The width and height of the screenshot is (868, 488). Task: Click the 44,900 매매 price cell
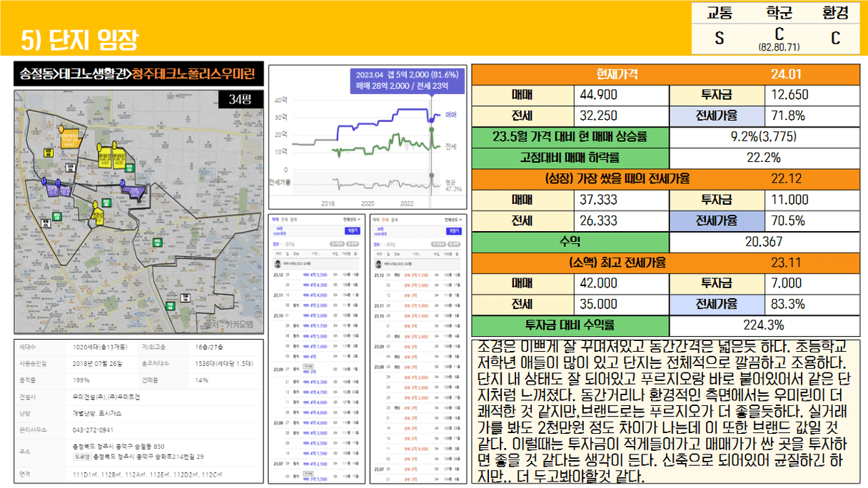(x=622, y=95)
